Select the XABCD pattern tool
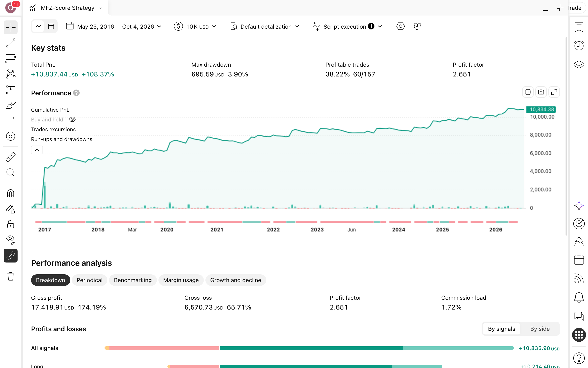 pyautogui.click(x=11, y=74)
